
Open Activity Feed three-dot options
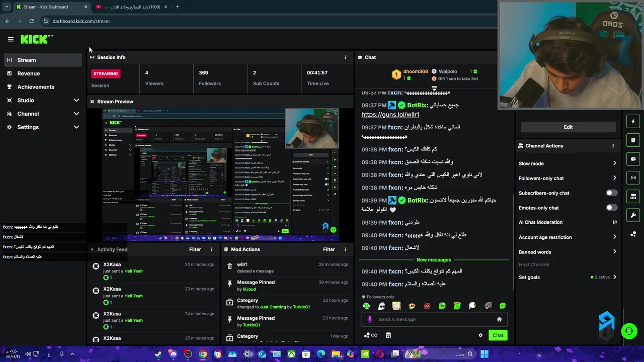click(211, 249)
